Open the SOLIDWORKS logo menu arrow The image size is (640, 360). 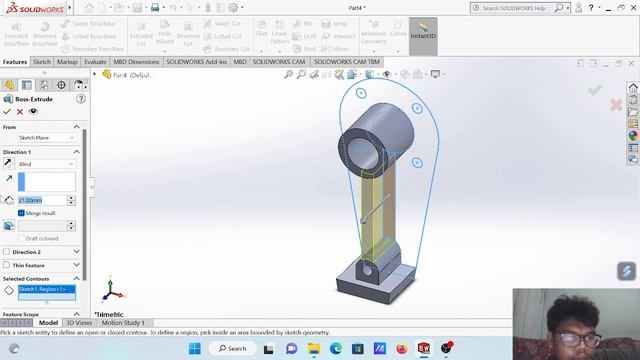(x=69, y=7)
